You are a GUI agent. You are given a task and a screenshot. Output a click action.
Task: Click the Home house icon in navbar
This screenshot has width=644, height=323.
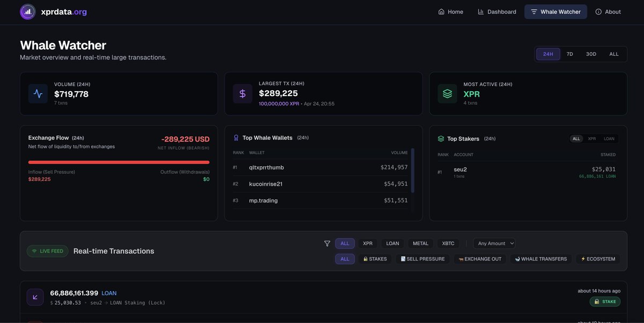click(x=441, y=12)
